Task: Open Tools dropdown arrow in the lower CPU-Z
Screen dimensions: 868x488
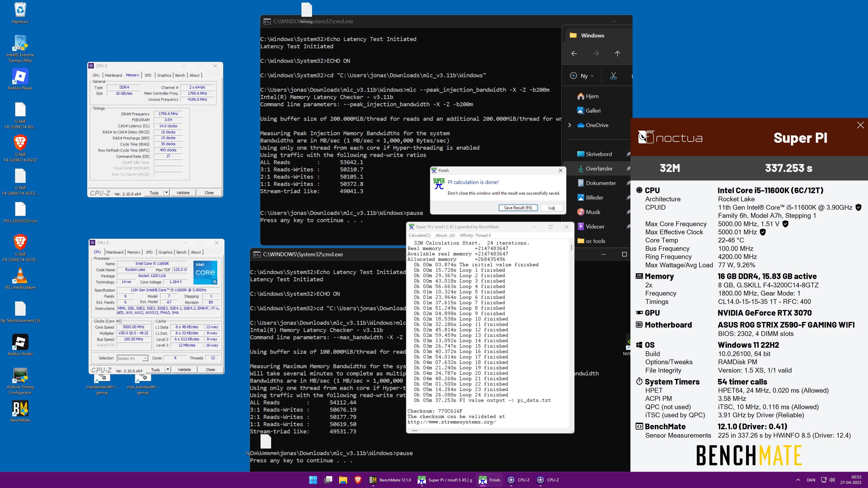Action: coord(167,369)
